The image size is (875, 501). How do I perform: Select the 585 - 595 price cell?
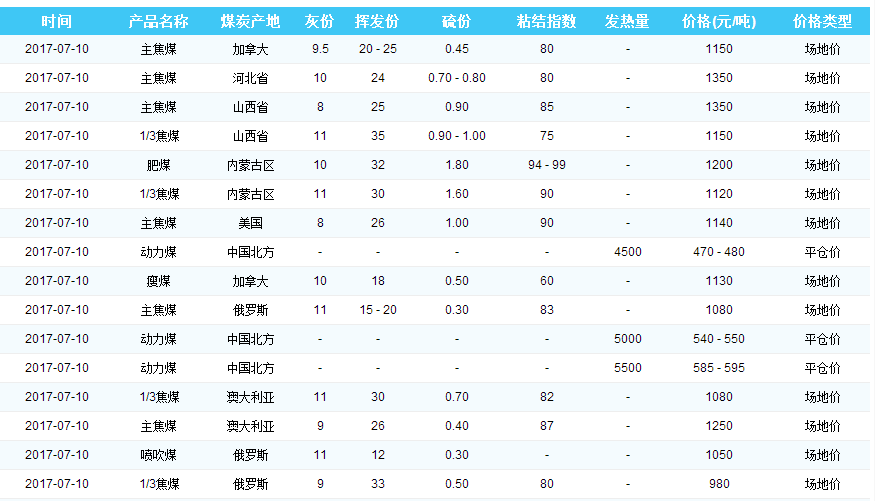[718, 368]
